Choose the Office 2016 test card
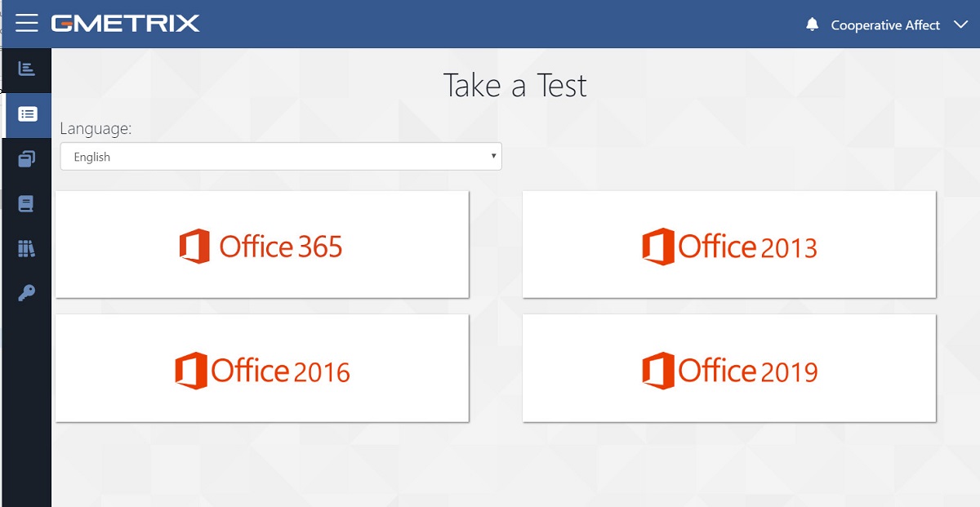The height and width of the screenshot is (507, 980). click(x=262, y=368)
